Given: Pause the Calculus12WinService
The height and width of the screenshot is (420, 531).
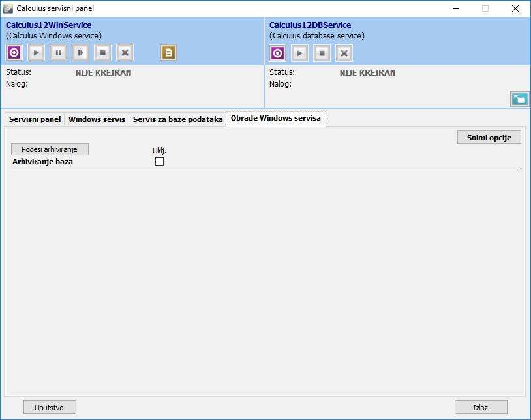Looking at the screenshot, I should point(59,53).
